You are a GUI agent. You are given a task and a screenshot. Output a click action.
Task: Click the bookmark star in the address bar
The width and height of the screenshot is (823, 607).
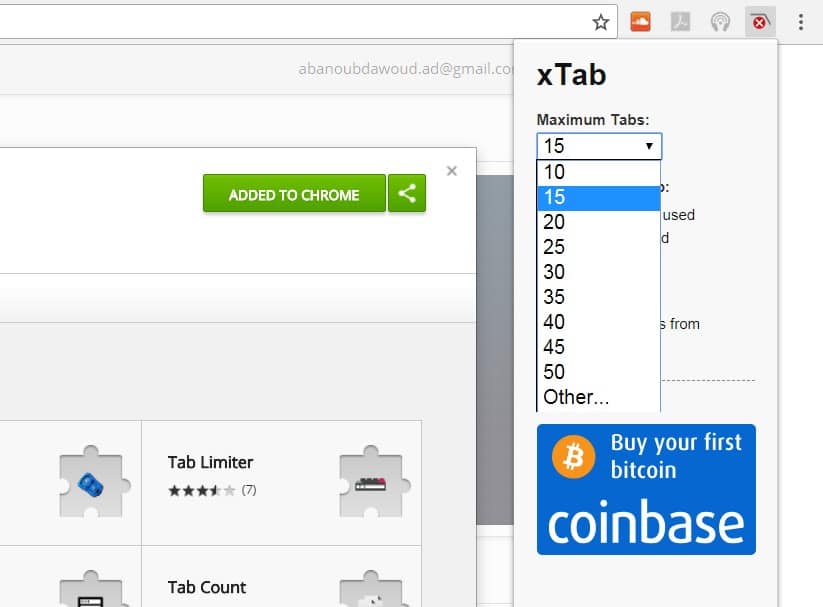(599, 20)
